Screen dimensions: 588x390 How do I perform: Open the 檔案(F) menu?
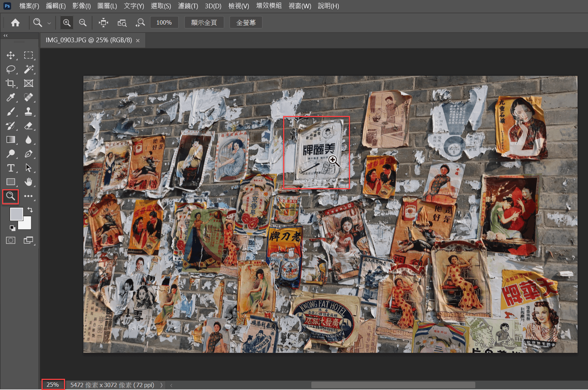coord(29,6)
